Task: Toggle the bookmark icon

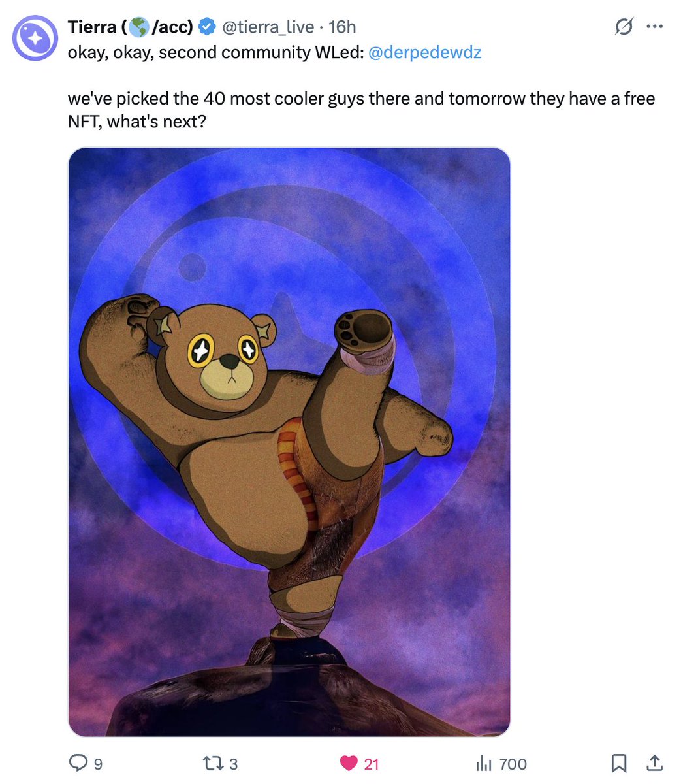Action: [x=618, y=762]
